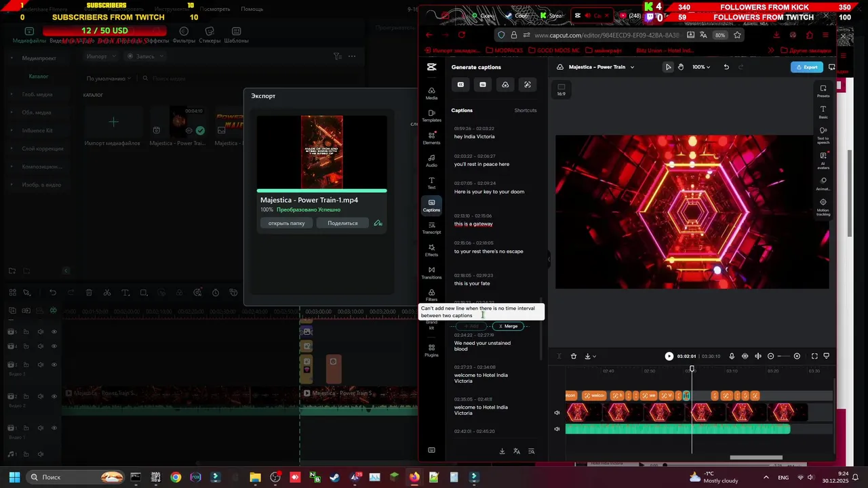Open the Transcript panel in CapCut sidebar
Image resolution: width=868 pixels, height=488 pixels.
click(431, 228)
